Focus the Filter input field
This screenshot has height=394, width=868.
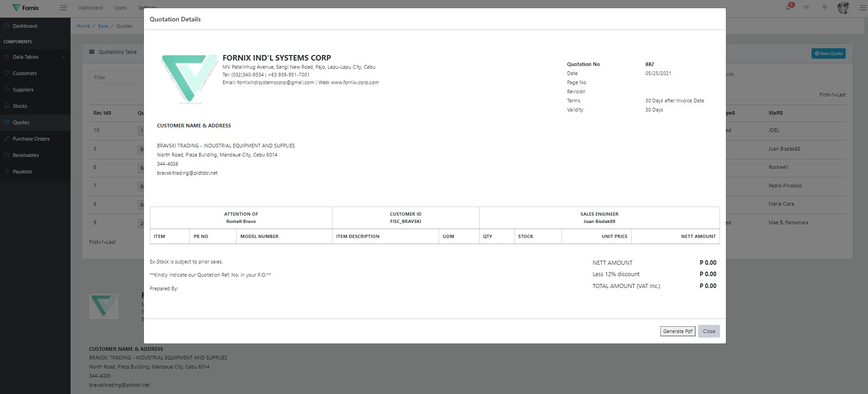pyautogui.click(x=117, y=77)
